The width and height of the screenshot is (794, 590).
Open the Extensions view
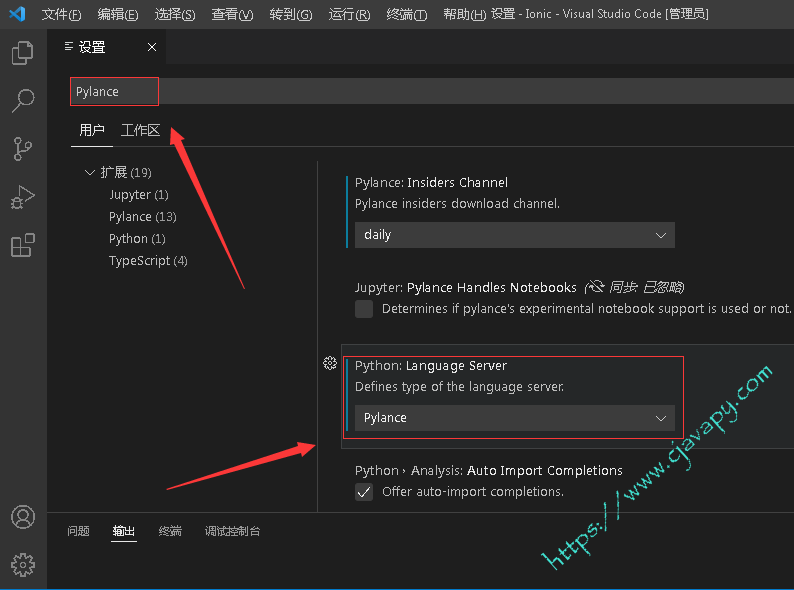pos(22,246)
